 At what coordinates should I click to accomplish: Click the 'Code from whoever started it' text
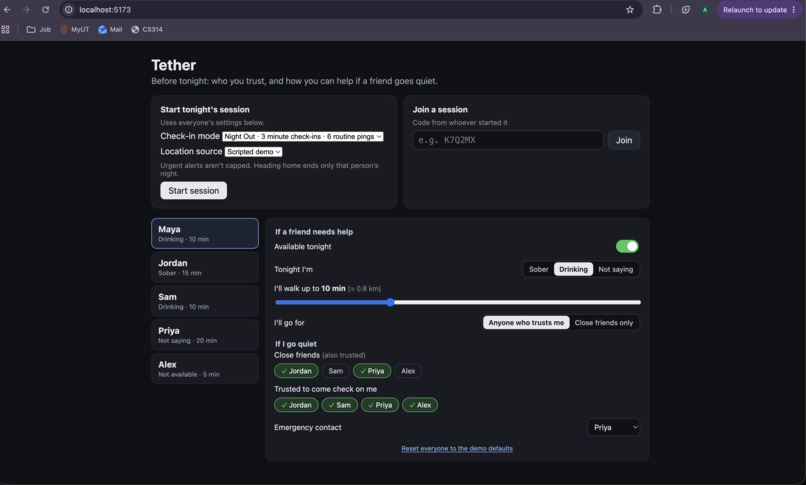click(460, 123)
